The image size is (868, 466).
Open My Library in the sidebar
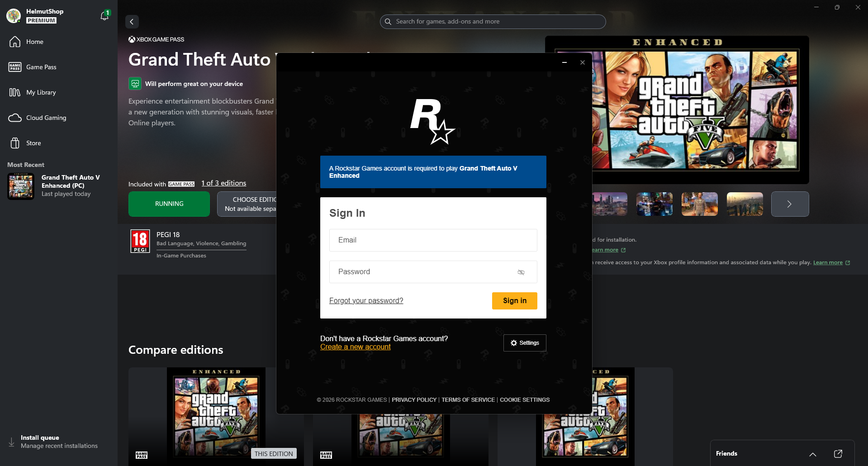pos(59,92)
